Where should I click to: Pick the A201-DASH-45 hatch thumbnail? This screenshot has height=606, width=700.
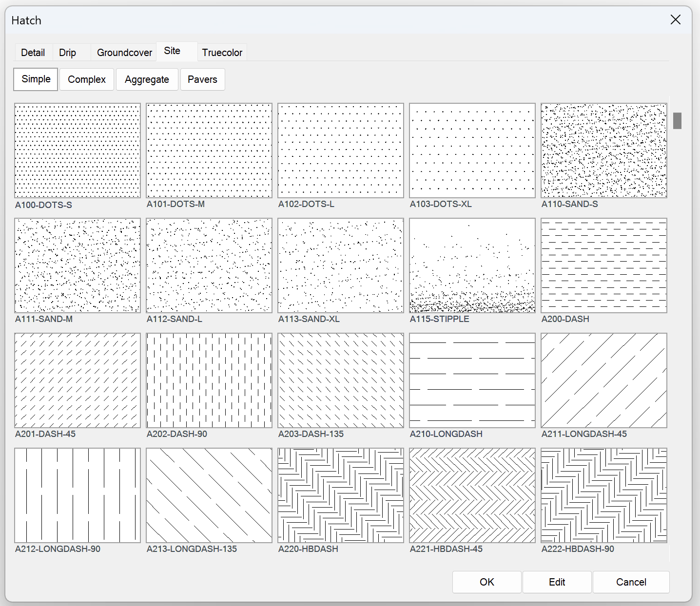(78, 380)
